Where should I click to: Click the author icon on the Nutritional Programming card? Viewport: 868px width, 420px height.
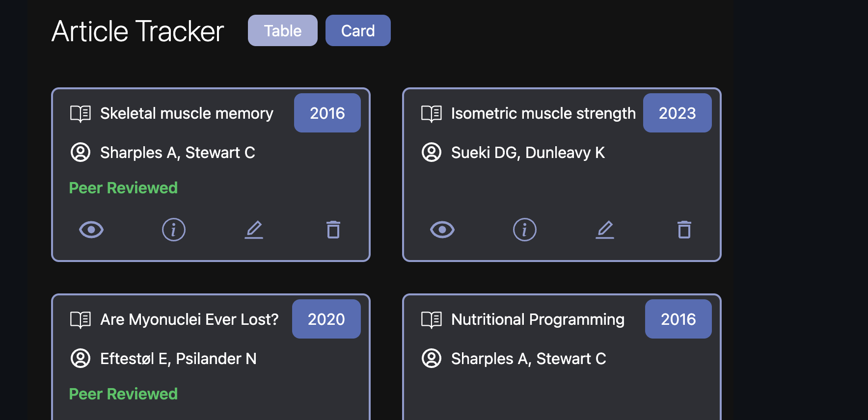click(x=432, y=359)
